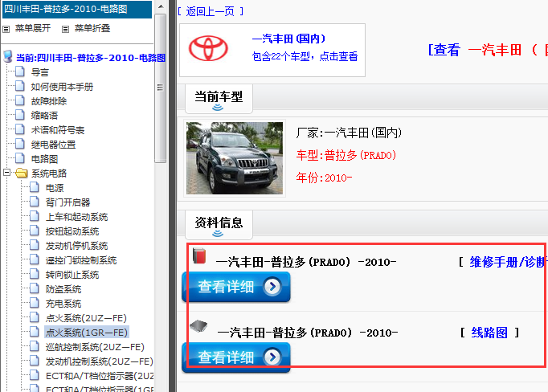The width and height of the screenshot is (548, 392).
Task: Click the 菜单展开 expand-menu icon
Action: click(x=6, y=30)
